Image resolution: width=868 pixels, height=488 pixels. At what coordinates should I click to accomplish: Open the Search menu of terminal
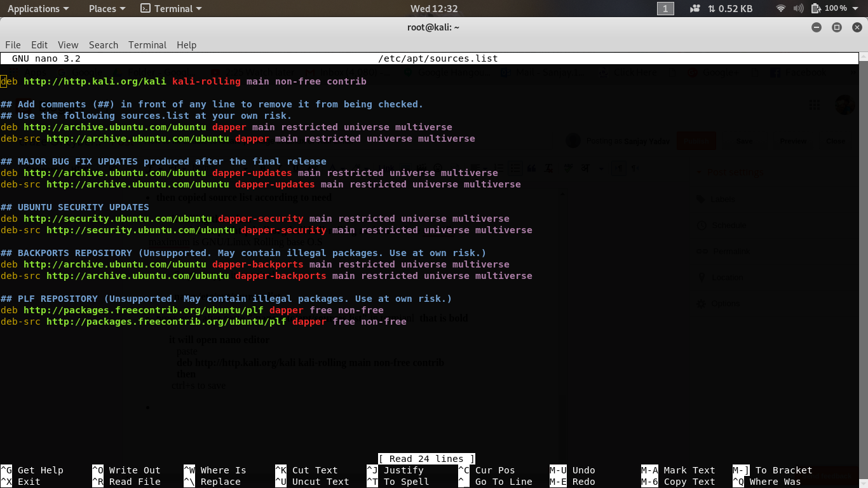coord(104,45)
